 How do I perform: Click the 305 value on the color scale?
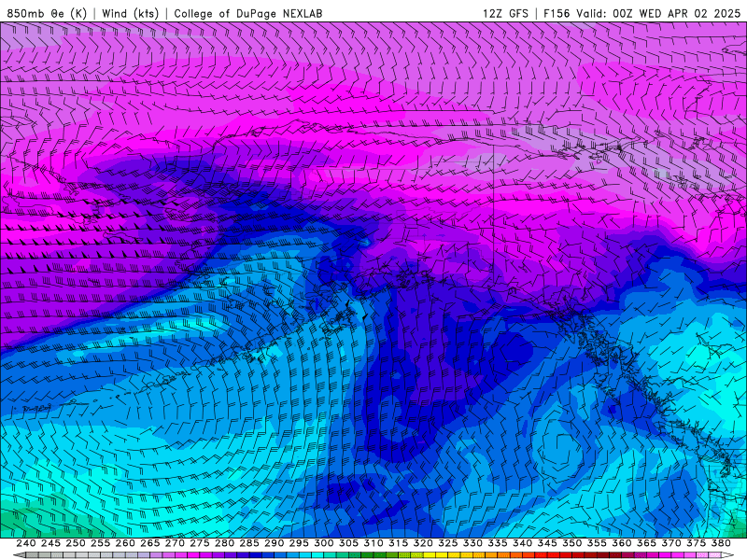click(348, 543)
